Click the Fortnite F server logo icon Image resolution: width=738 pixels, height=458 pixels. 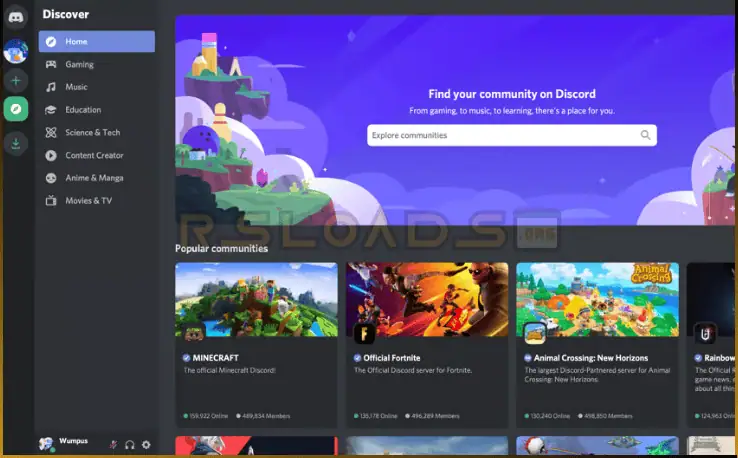pos(364,334)
